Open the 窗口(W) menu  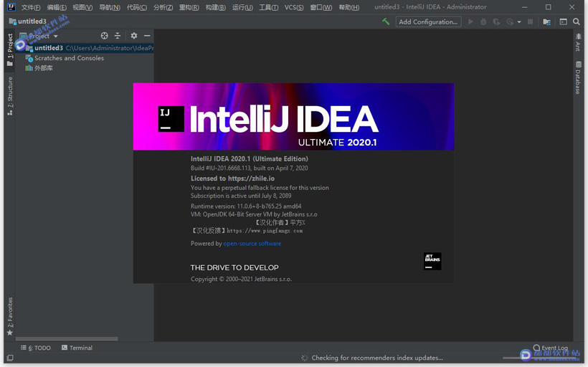tap(321, 7)
